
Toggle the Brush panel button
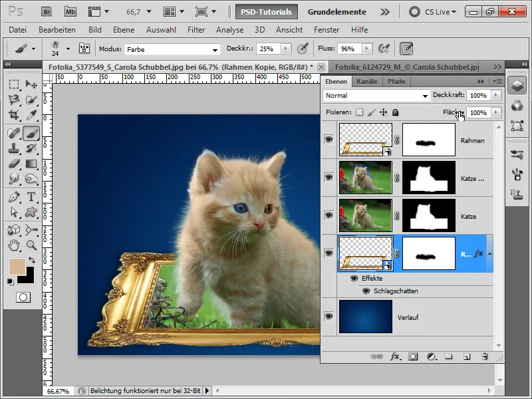pyautogui.click(x=84, y=49)
